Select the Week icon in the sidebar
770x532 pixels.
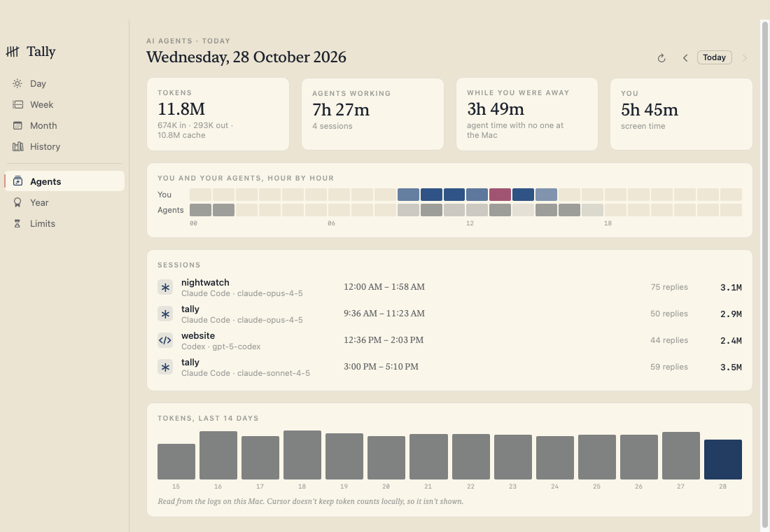(17, 104)
